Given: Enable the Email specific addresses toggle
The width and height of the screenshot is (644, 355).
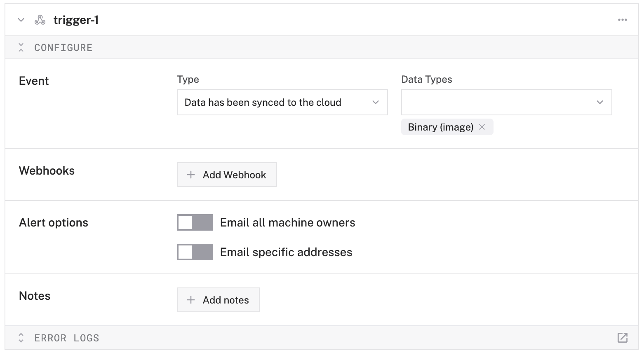Looking at the screenshot, I should point(195,252).
